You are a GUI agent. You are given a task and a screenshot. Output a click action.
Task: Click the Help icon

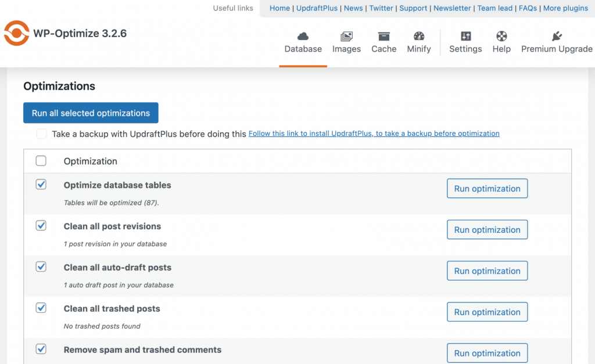click(501, 37)
